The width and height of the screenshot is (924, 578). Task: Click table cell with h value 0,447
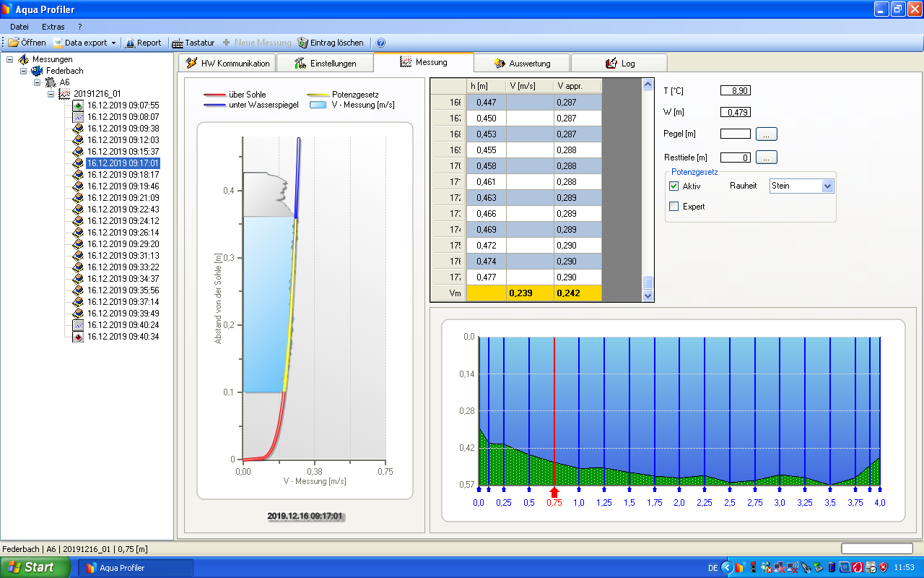click(x=487, y=103)
